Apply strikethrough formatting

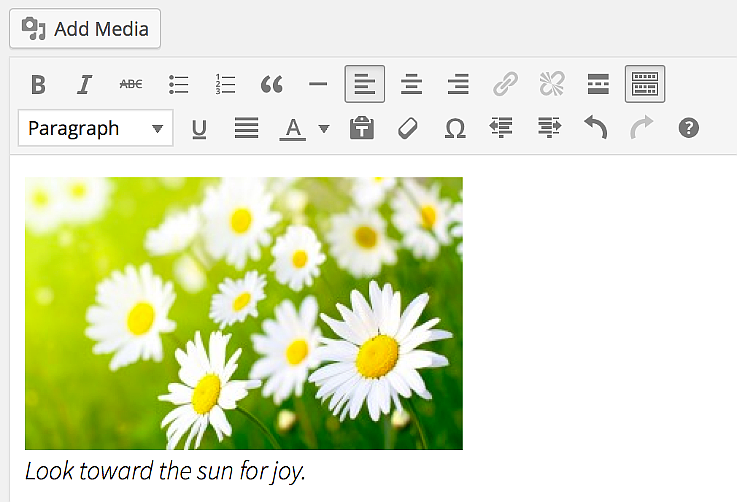pos(131,85)
